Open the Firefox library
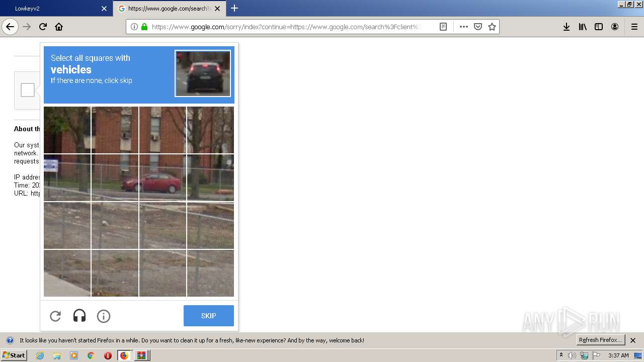This screenshot has width=644, height=362. pyautogui.click(x=583, y=27)
